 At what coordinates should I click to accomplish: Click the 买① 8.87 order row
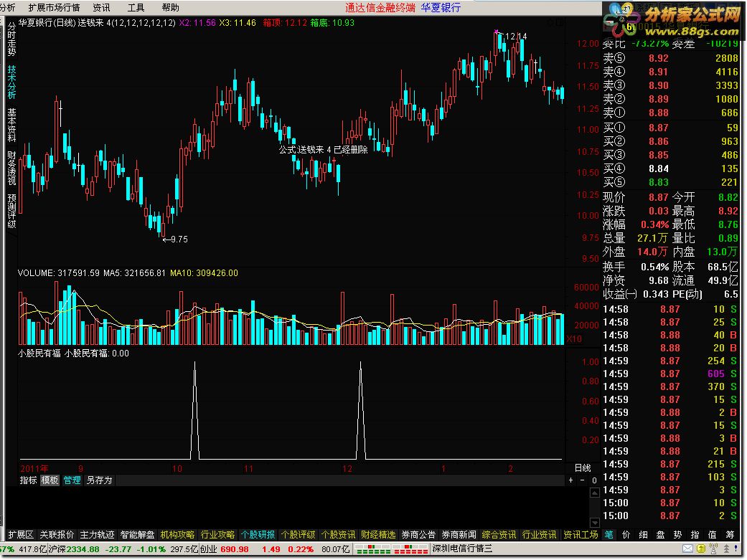coord(671,128)
